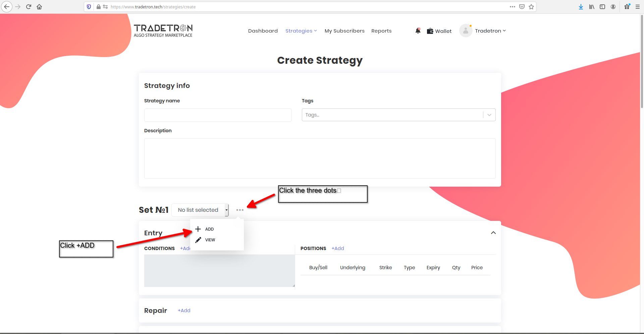Go to browser home page icon

[39, 7]
